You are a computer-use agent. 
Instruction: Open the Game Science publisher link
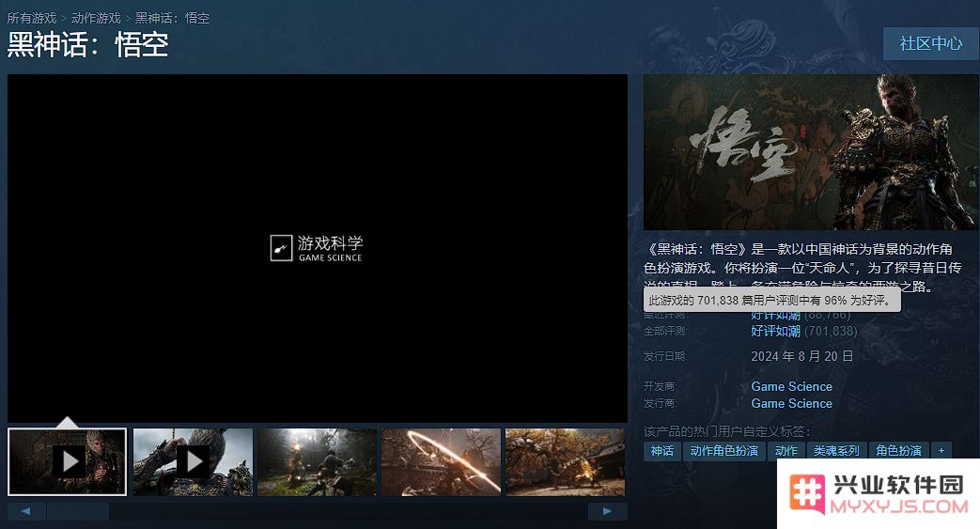pos(792,403)
